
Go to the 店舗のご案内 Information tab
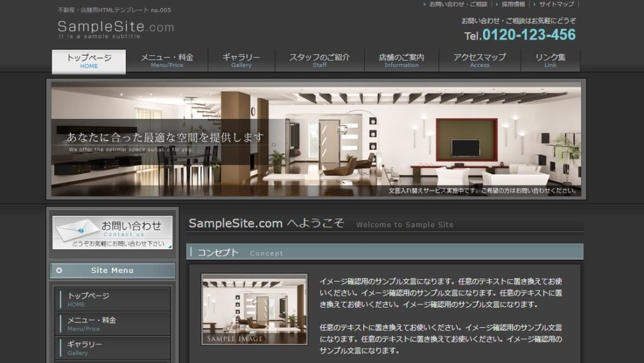(x=401, y=61)
